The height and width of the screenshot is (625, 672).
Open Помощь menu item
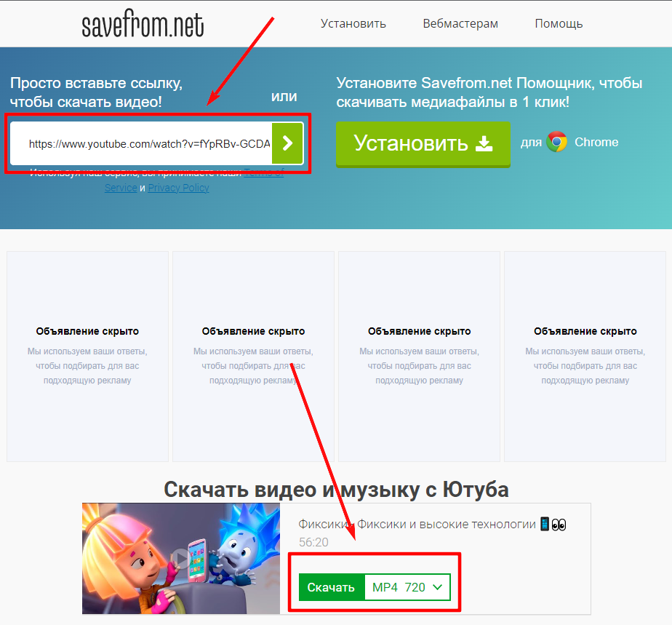click(559, 23)
